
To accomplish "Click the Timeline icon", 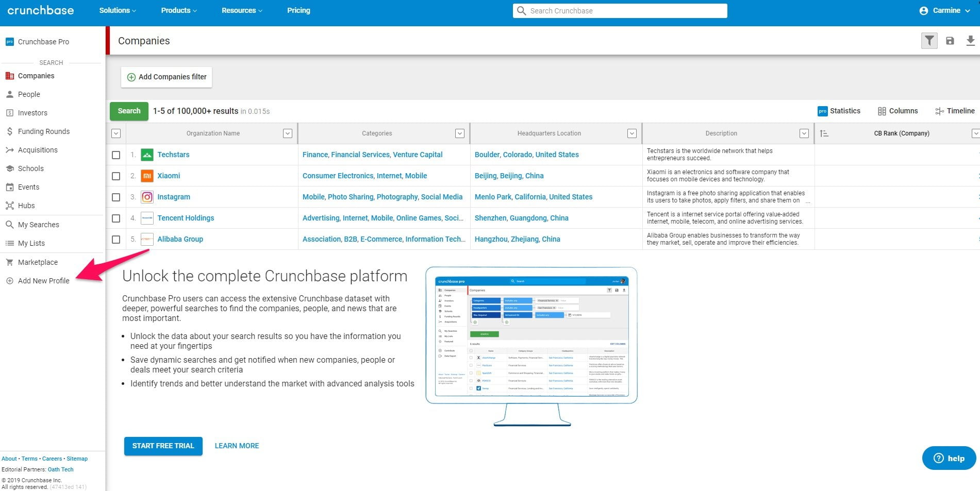I will 939,111.
